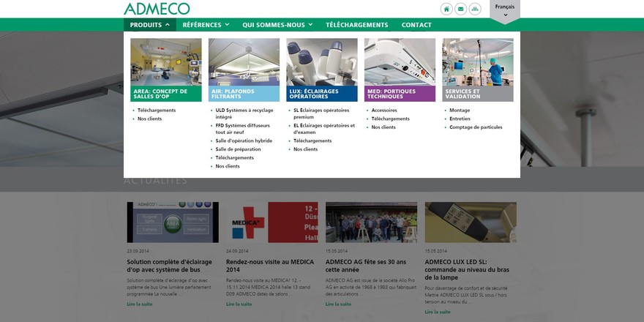Click Lire la suite for LUX LED SL article

pyautogui.click(x=438, y=312)
